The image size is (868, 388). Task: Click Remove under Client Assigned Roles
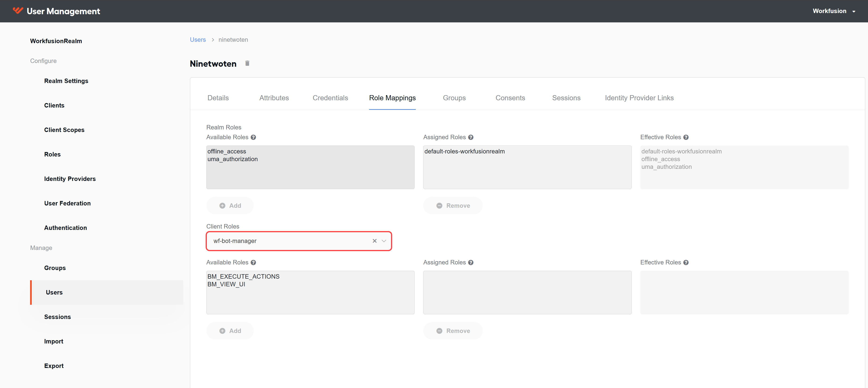pos(453,331)
